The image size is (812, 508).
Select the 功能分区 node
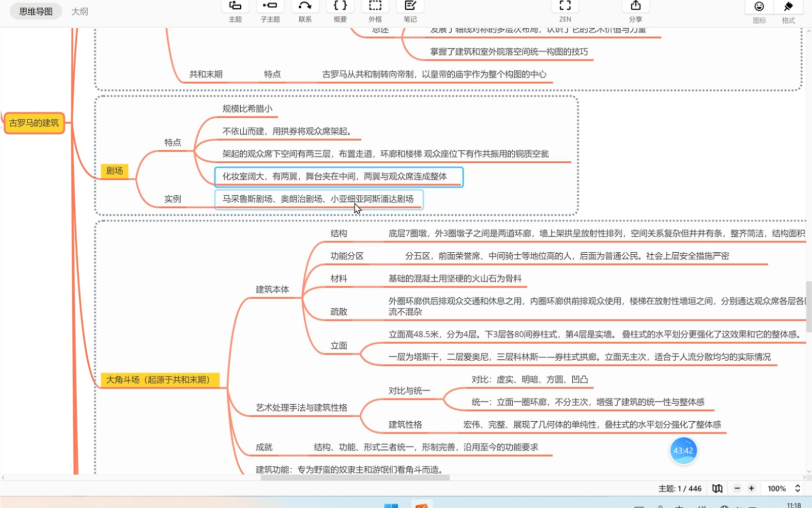[x=347, y=256]
